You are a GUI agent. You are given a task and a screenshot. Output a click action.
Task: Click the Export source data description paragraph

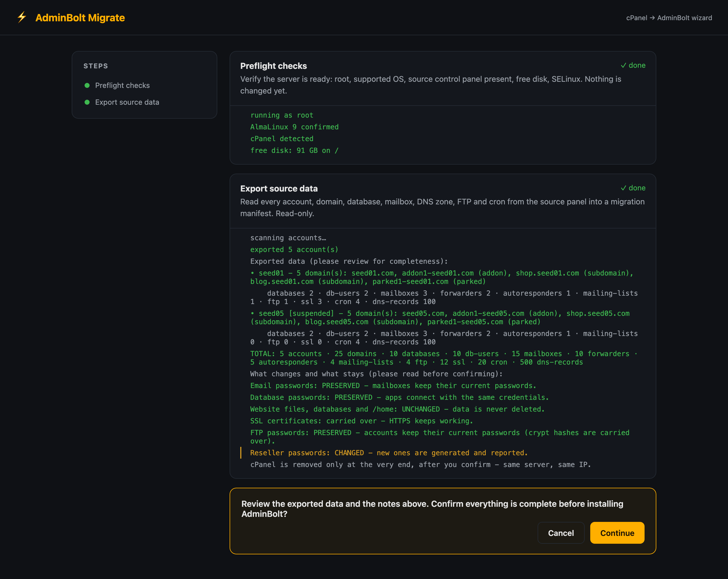[442, 207]
